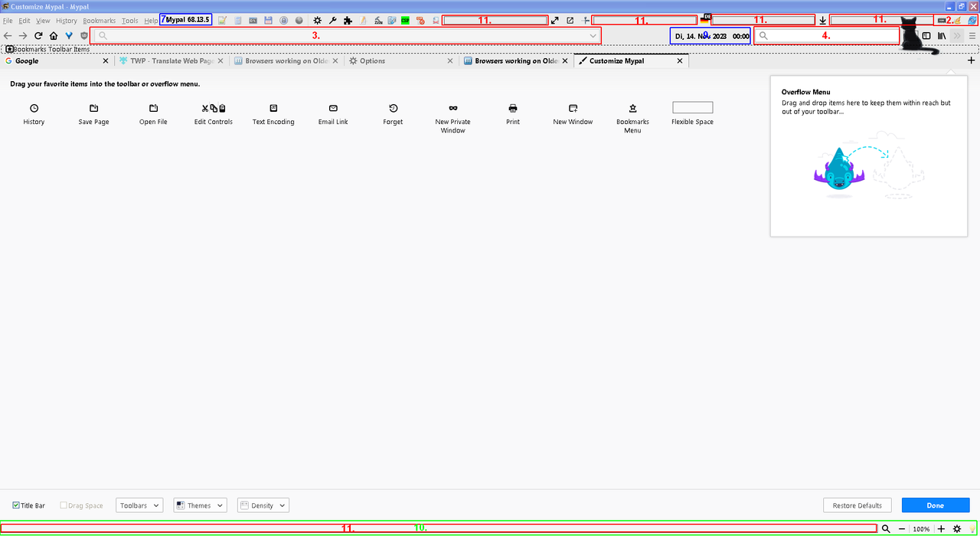This screenshot has height=536, width=980.
Task: Click the status bar zoom magnifier icon
Action: click(886, 528)
